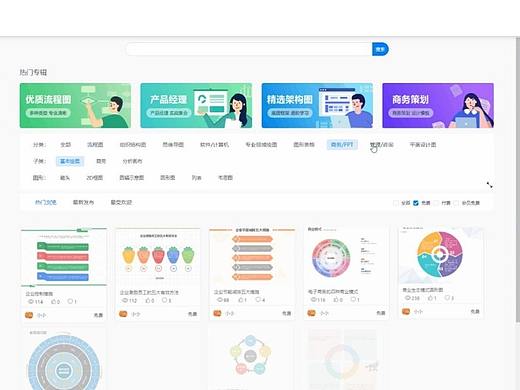Select 圆形图 shape filter
Image resolution: width=520 pixels, height=390 pixels.
tap(168, 178)
